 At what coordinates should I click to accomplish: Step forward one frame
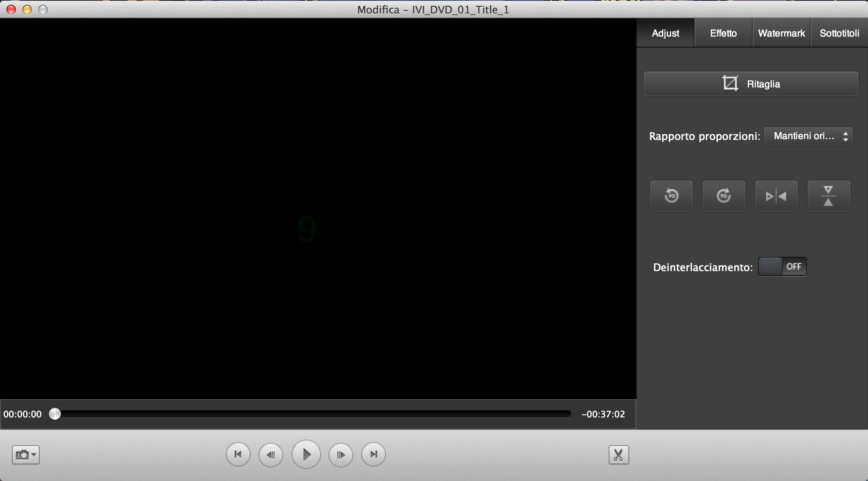point(341,454)
